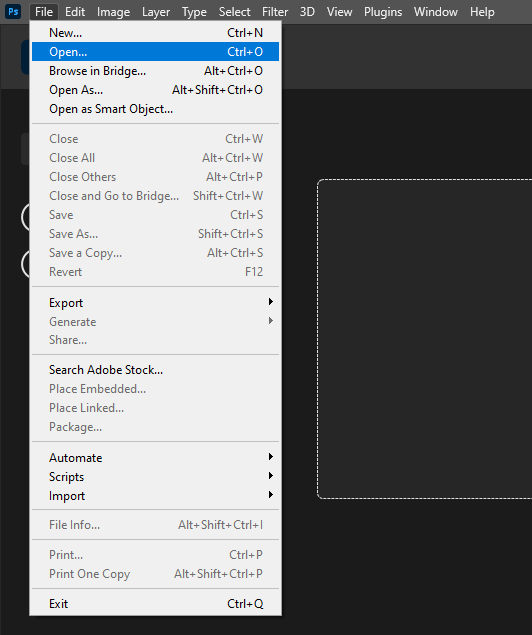Click Place Linked... entry
The image size is (532, 635).
click(x=155, y=408)
